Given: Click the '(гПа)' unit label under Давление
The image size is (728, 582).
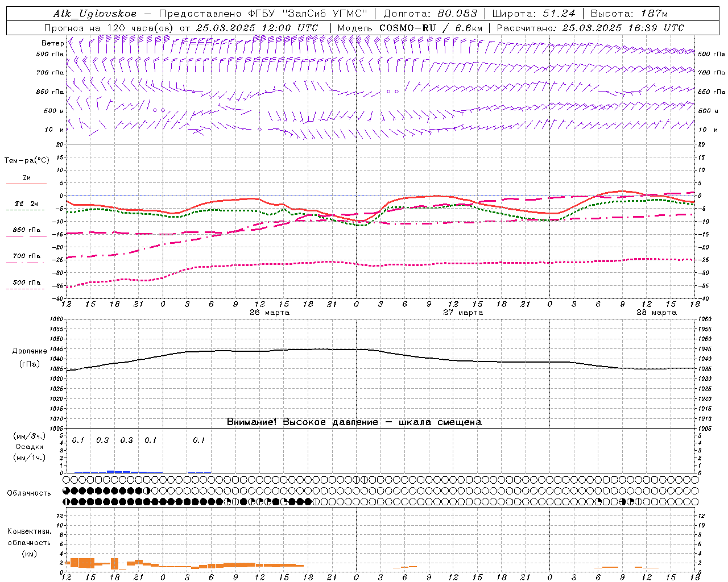Looking at the screenshot, I should pyautogui.click(x=29, y=364).
